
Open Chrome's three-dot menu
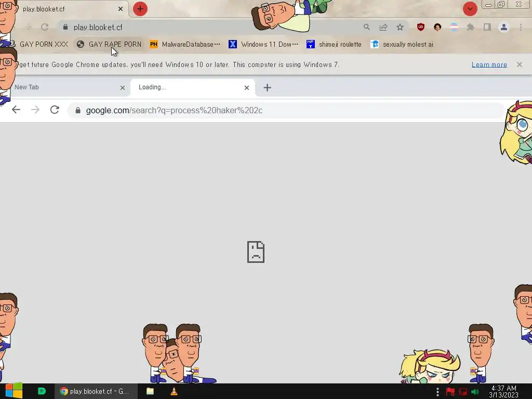tap(521, 27)
